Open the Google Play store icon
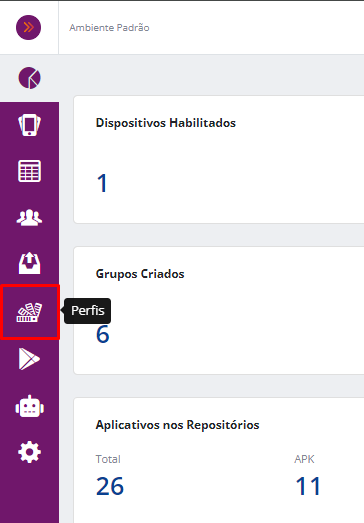 tap(29, 359)
